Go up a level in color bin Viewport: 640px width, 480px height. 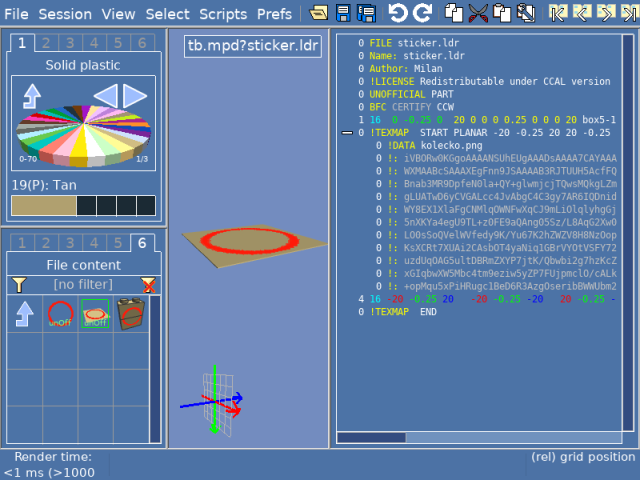point(32,96)
